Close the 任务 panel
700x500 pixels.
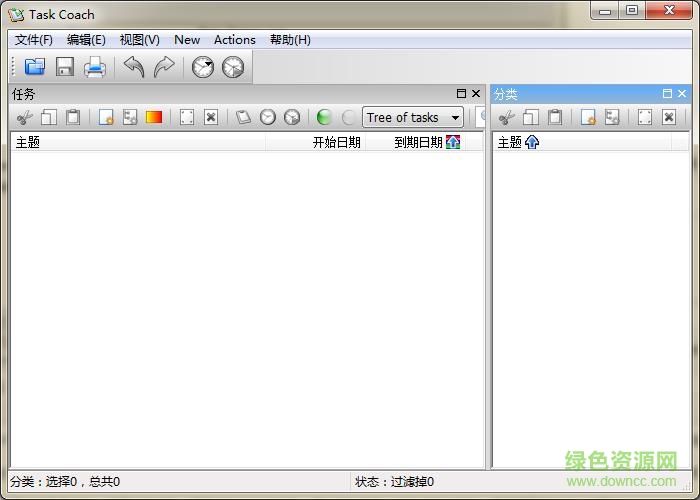[476, 93]
